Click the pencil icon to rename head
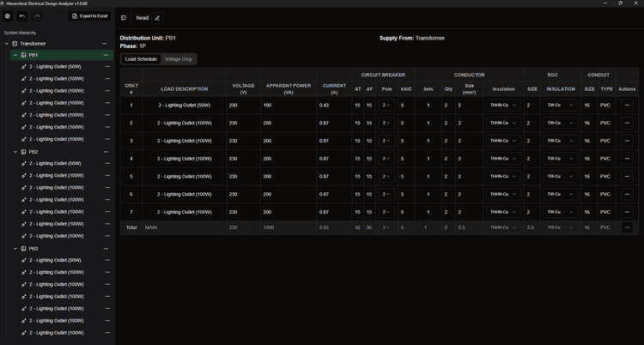The image size is (644, 345). point(157,17)
